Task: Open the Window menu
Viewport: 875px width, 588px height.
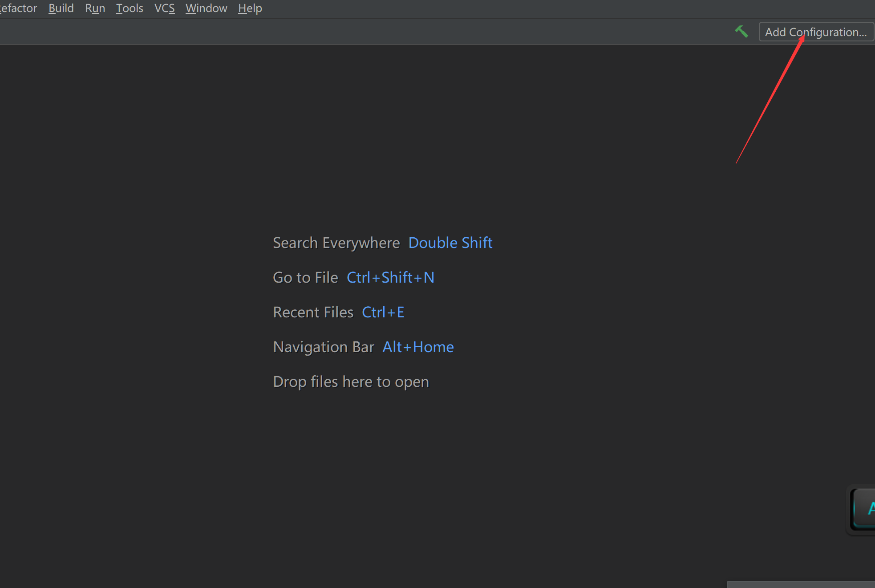Action: (x=206, y=8)
